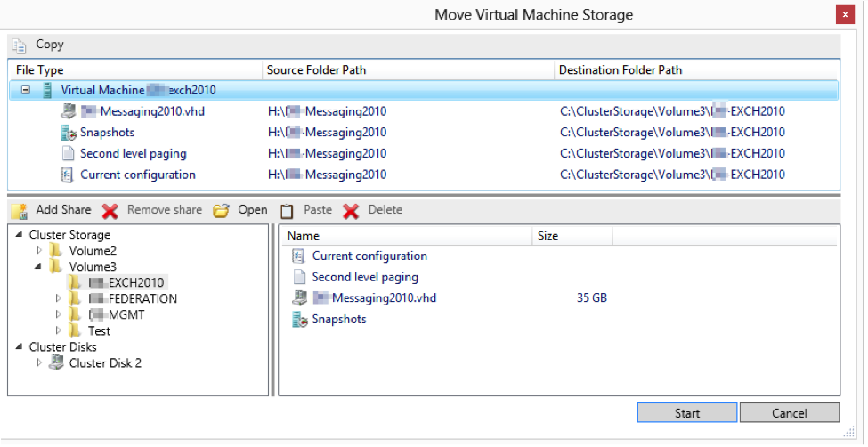This screenshot has height=447, width=868.
Task: Click the Paste clipboard icon
Action: [x=287, y=210]
